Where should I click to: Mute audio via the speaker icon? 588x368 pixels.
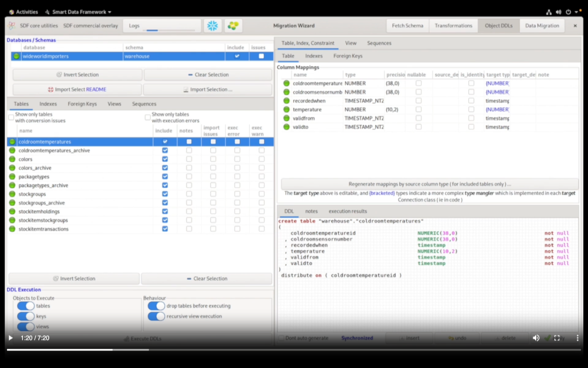click(536, 338)
